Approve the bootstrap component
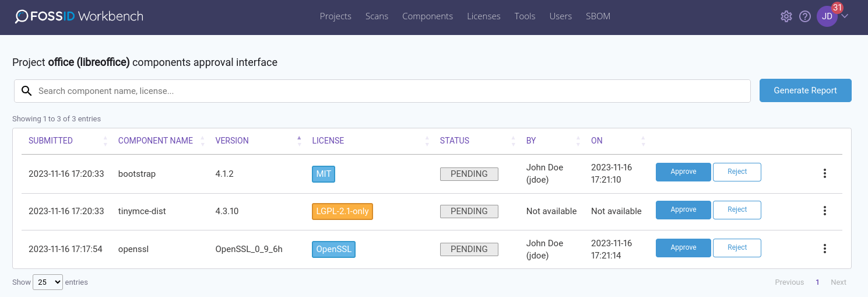 tap(683, 172)
